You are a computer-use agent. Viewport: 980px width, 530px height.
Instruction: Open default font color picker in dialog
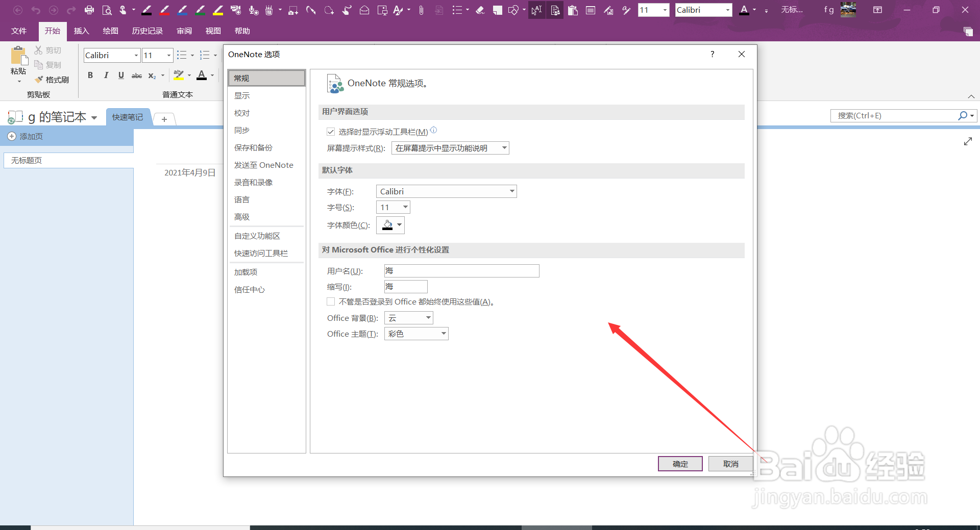click(390, 225)
